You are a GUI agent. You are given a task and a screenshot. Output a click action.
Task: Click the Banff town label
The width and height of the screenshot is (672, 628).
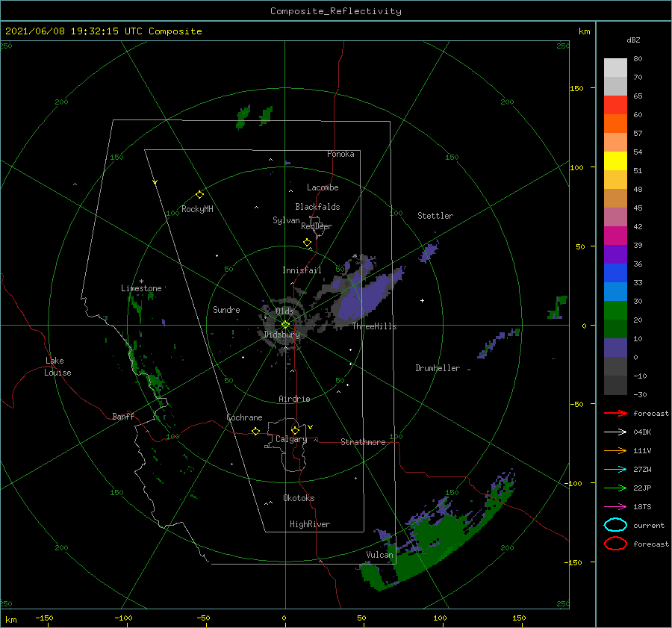point(123,416)
